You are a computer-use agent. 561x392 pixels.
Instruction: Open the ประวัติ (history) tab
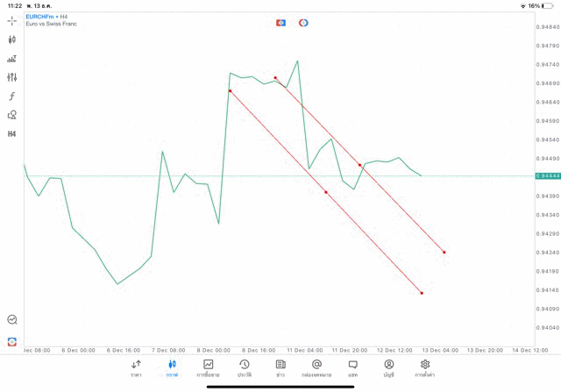pos(245,368)
